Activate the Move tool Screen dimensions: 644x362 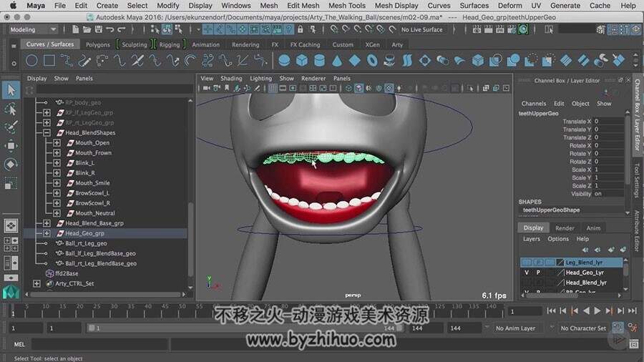click(x=11, y=146)
